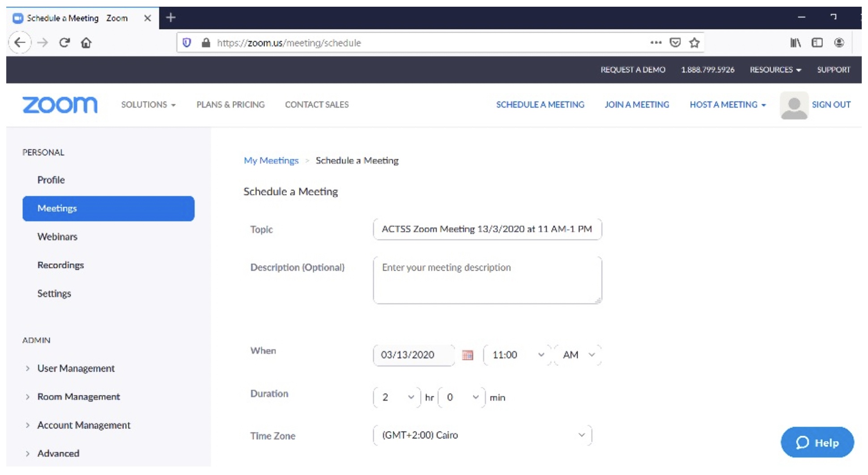Image resolution: width=868 pixels, height=475 pixels.
Task: Click Schedule a Meeting in header
Action: [540, 105]
